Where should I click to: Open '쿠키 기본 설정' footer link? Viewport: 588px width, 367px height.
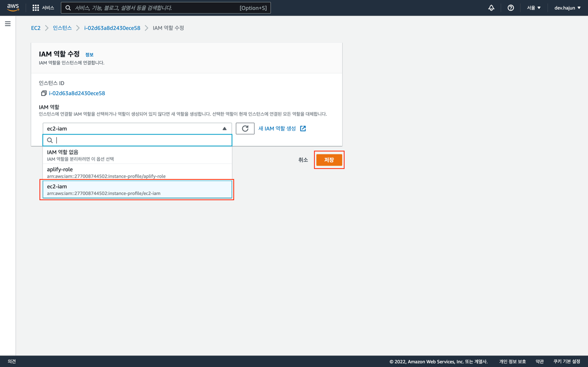click(x=566, y=361)
